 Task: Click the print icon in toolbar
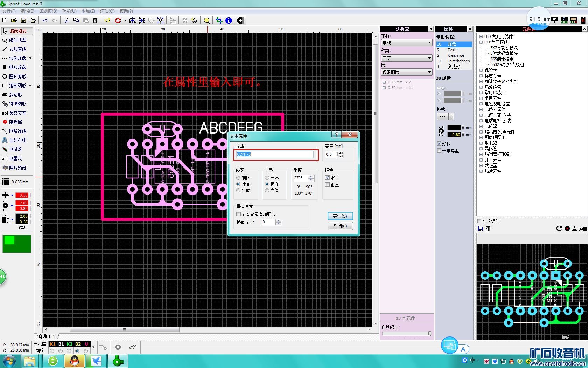(33, 21)
